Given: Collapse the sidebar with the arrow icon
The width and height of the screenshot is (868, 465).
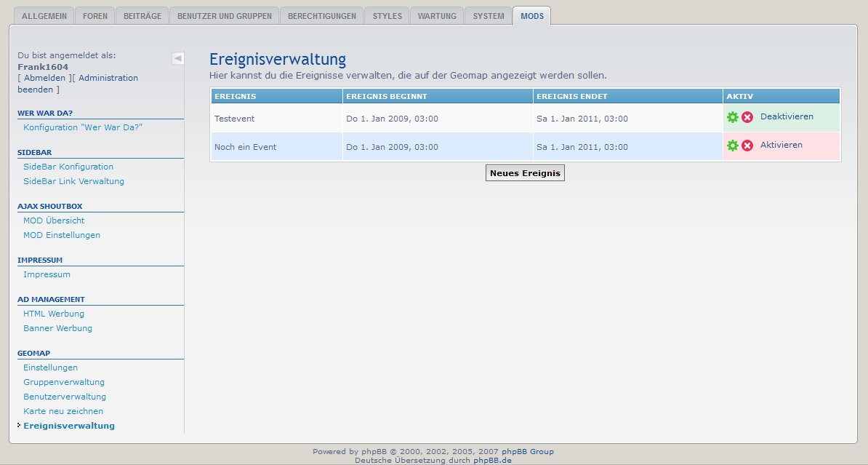Looking at the screenshot, I should [x=178, y=58].
